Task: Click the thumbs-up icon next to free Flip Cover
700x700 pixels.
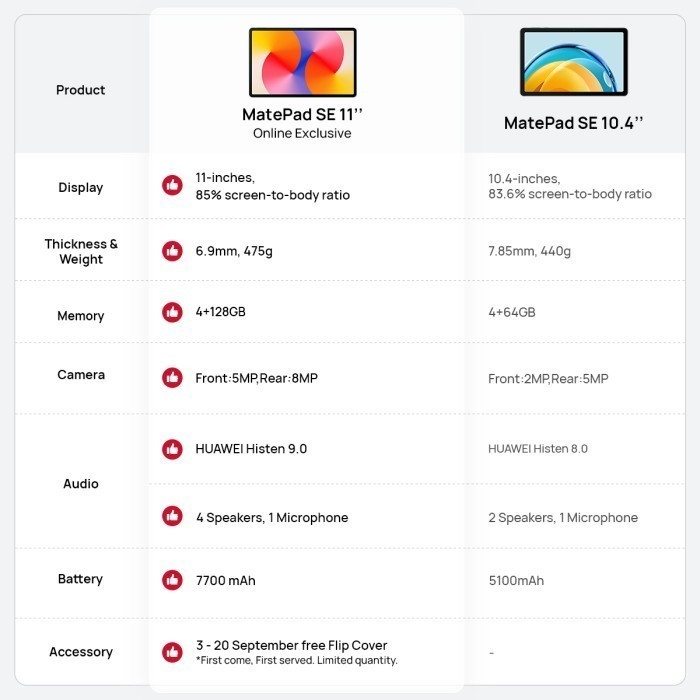Action: (172, 652)
